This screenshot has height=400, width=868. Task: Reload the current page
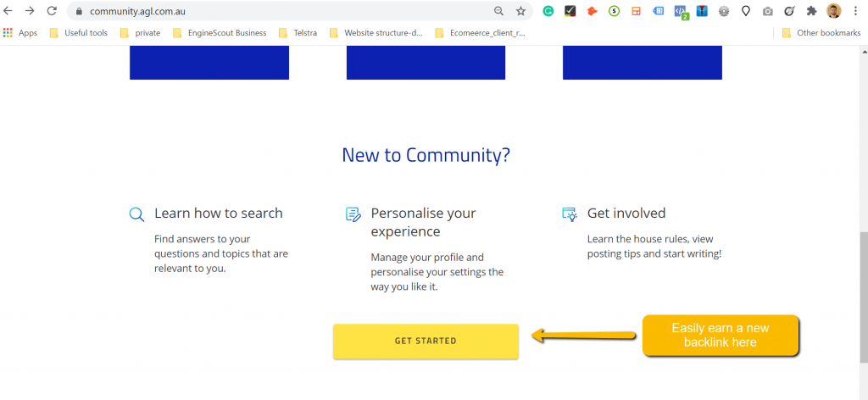click(52, 11)
